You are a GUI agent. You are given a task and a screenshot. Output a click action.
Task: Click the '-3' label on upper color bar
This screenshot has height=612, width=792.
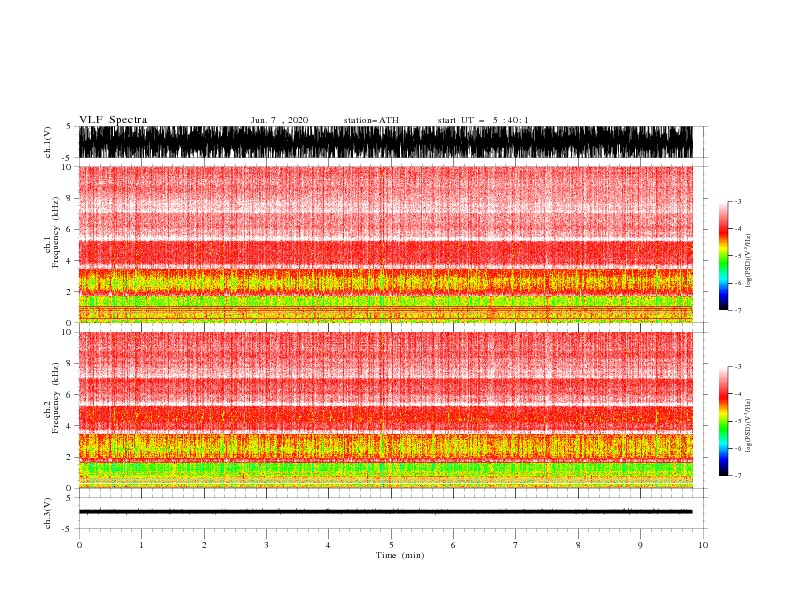coord(737,201)
